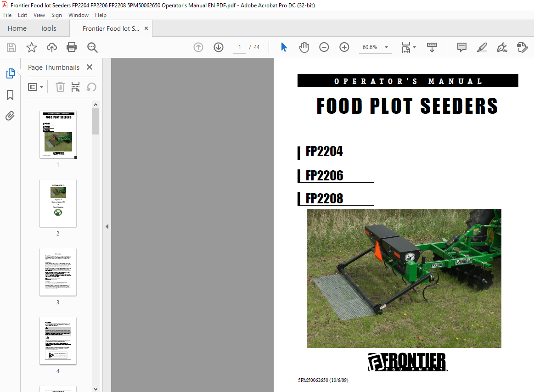The height and width of the screenshot is (392, 534).
Task: Click the Frontier Equipment logo
Action: click(x=408, y=362)
